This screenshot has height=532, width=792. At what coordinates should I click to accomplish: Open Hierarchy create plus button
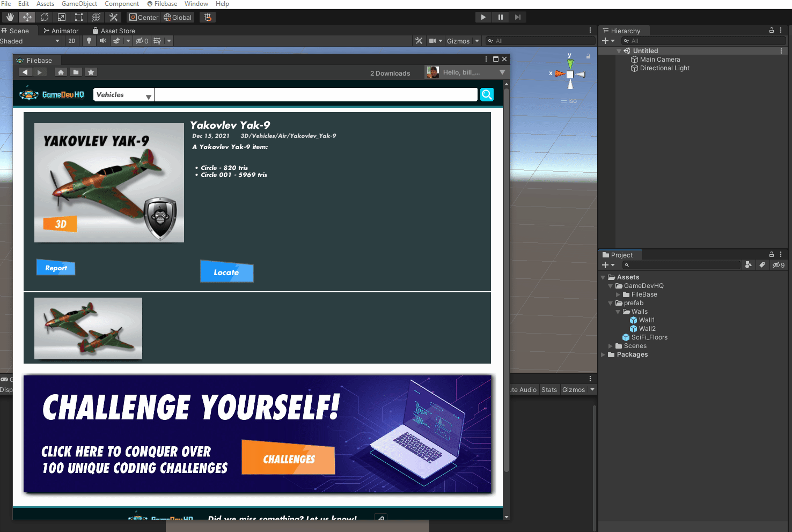(608, 41)
